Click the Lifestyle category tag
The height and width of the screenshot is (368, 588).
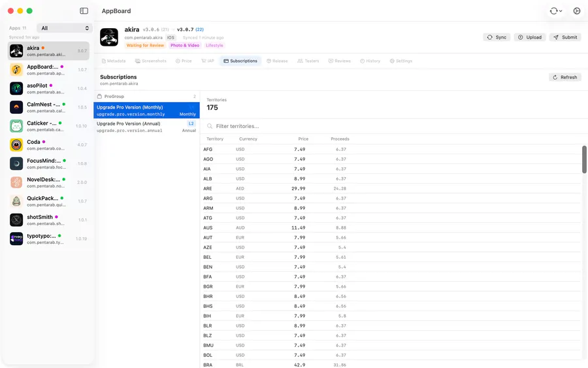214,45
